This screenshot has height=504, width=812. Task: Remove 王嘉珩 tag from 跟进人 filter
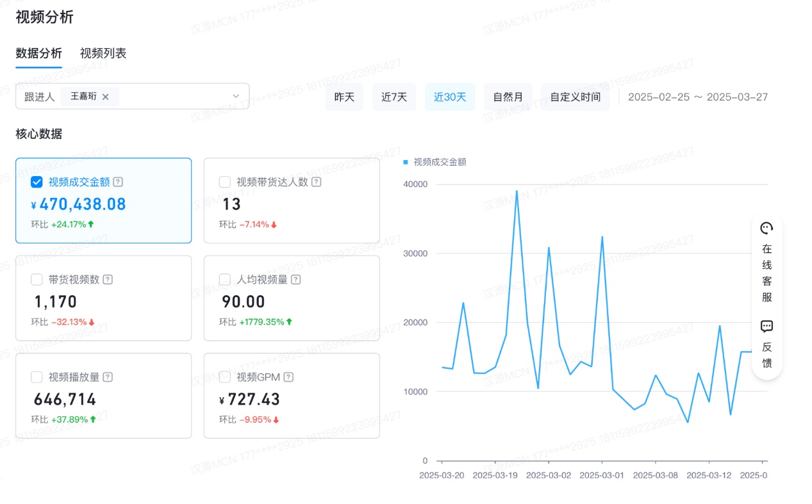106,97
